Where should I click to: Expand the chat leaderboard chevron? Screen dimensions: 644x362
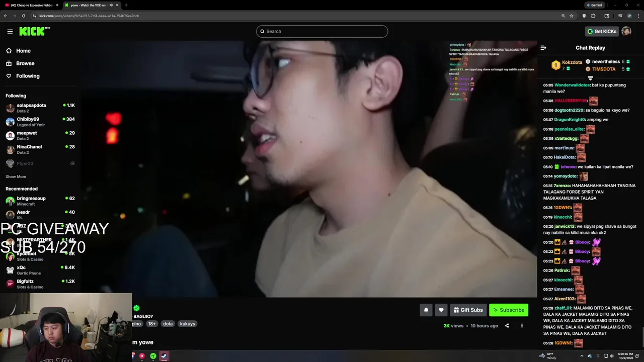pos(590,78)
